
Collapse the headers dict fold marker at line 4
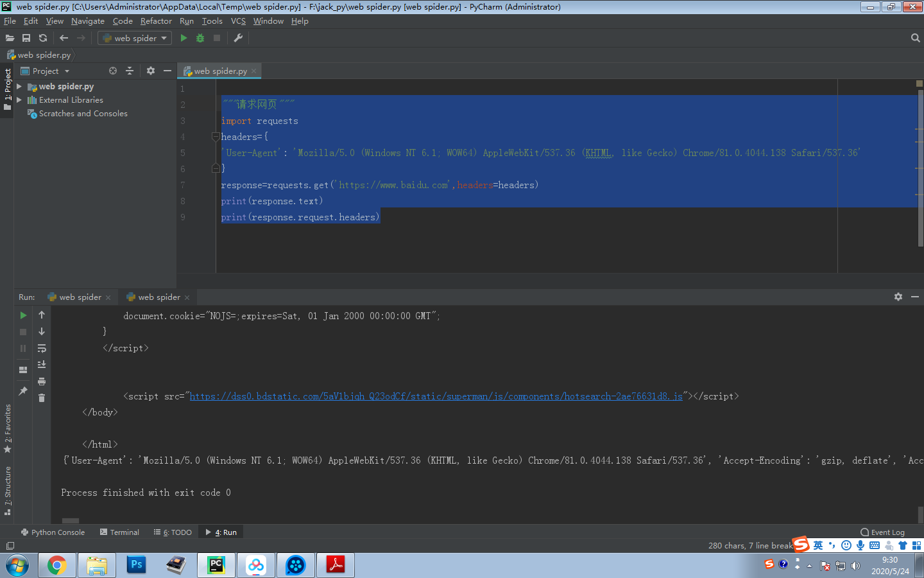click(216, 137)
